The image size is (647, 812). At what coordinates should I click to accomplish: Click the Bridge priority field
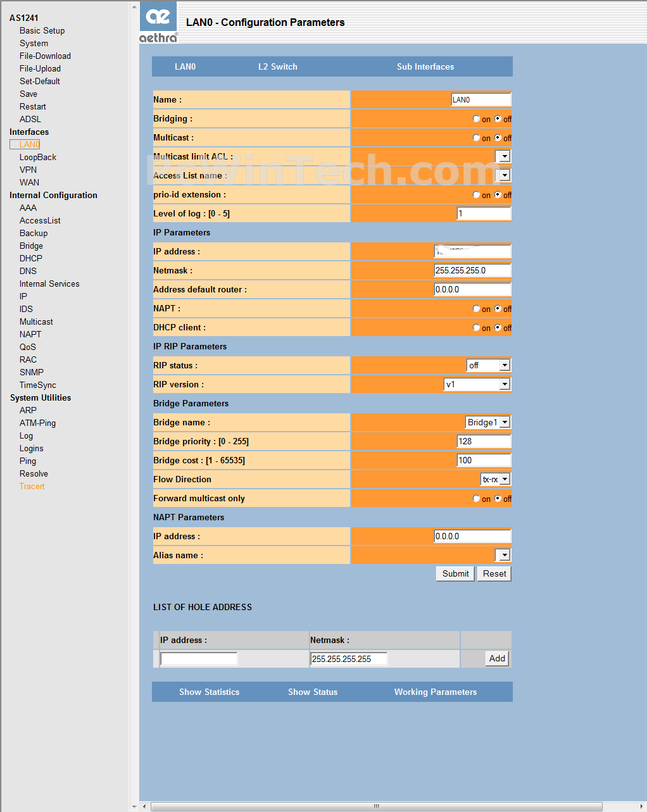[484, 441]
